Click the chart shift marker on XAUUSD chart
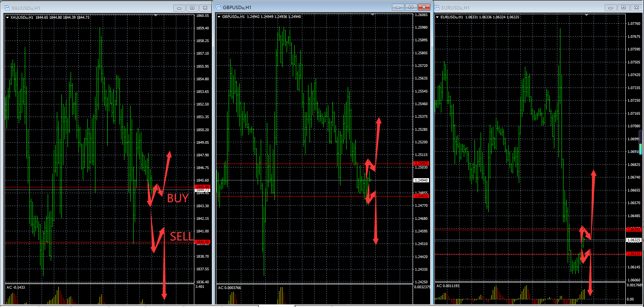Viewport: 644px width, 307px height. coord(155,15)
